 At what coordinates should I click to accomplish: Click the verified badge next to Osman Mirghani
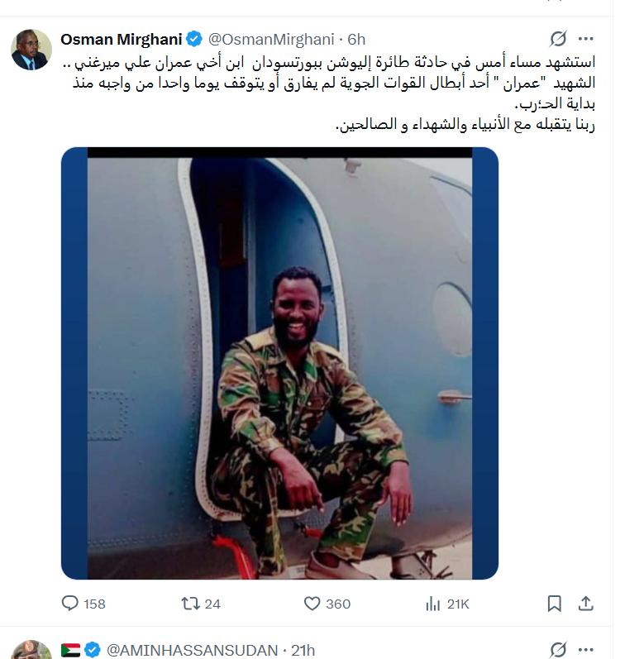click(194, 39)
